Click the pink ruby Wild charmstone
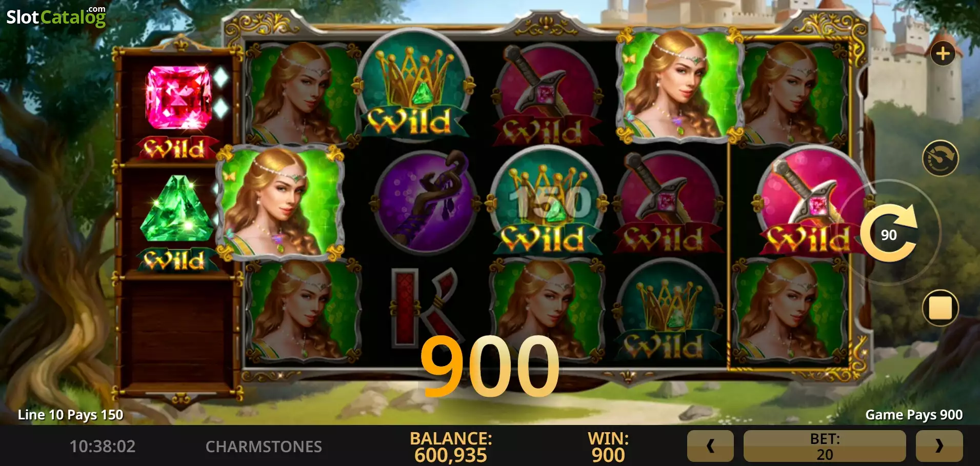 [178, 112]
